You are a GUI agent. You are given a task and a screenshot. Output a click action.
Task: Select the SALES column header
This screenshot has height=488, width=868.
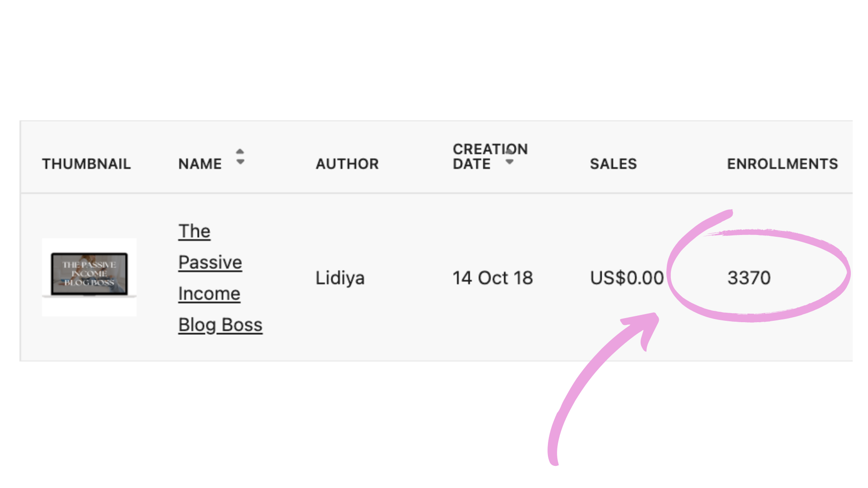(x=613, y=164)
